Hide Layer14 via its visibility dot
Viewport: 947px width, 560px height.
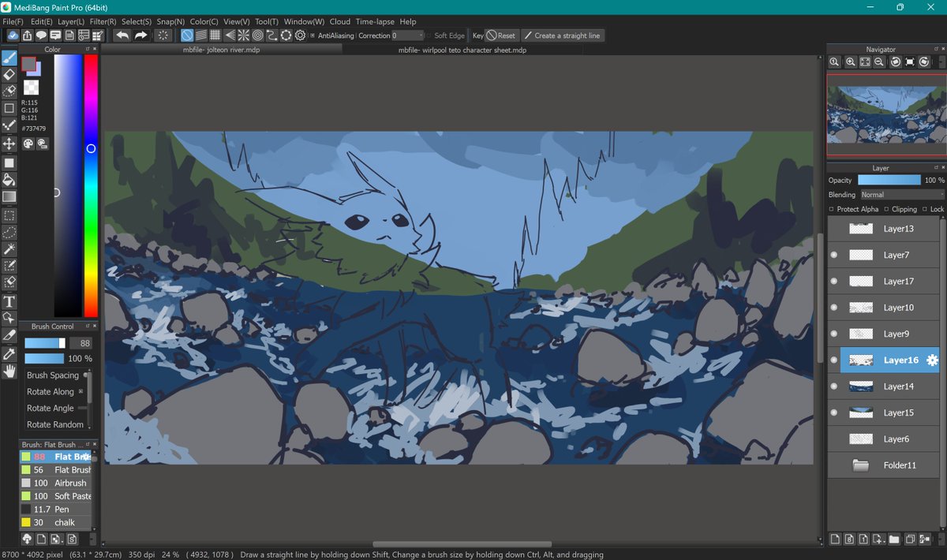834,386
